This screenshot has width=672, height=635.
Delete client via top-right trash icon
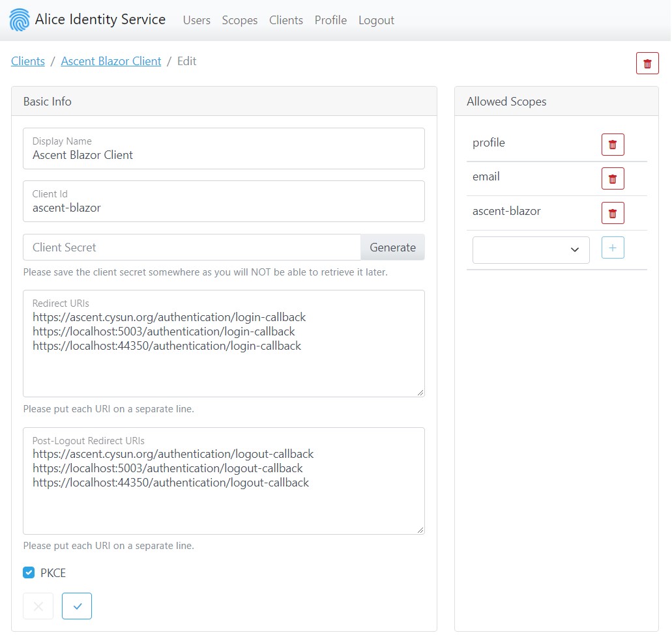(647, 63)
